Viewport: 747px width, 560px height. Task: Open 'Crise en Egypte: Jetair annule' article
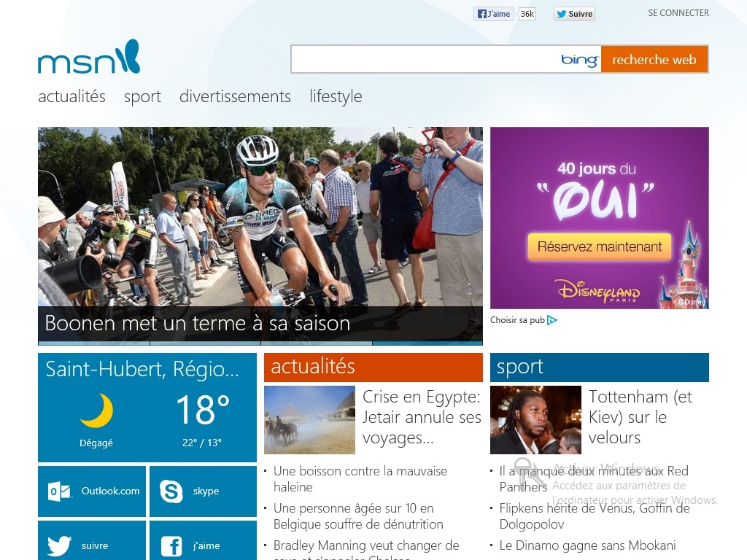422,417
